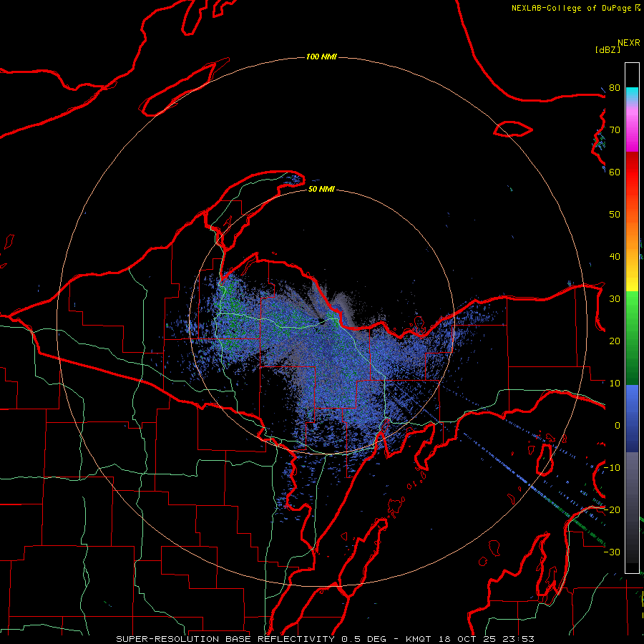Image resolution: width=644 pixels, height=644 pixels.
Task: Click the 100 NMI range ring label
Action: 321,57
